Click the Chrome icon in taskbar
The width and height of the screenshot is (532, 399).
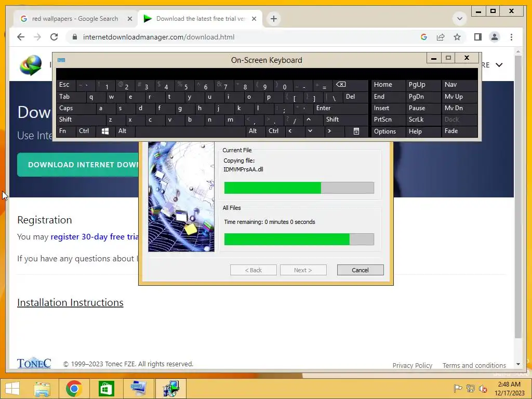click(x=74, y=389)
